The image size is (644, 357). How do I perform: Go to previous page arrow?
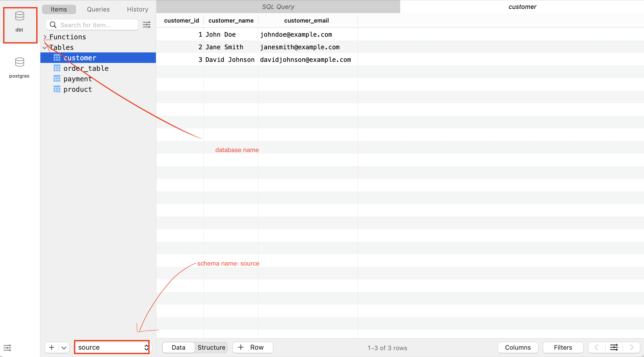pyautogui.click(x=596, y=348)
